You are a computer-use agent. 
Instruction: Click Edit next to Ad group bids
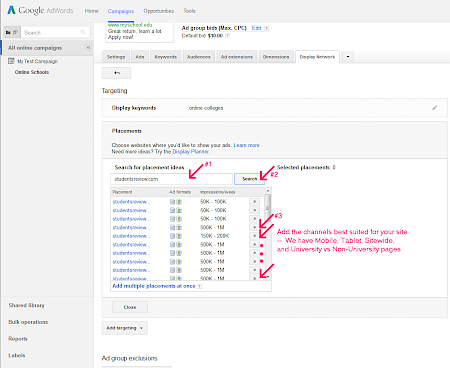tap(256, 28)
